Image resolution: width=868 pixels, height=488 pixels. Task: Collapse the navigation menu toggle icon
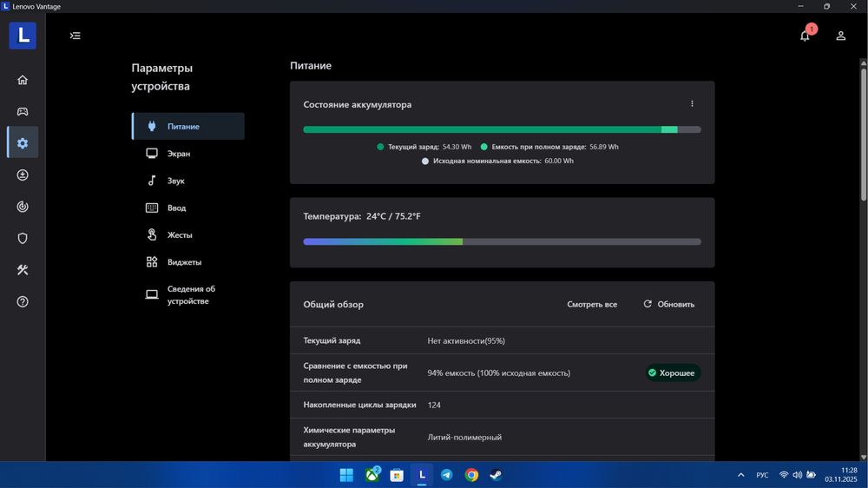76,36
